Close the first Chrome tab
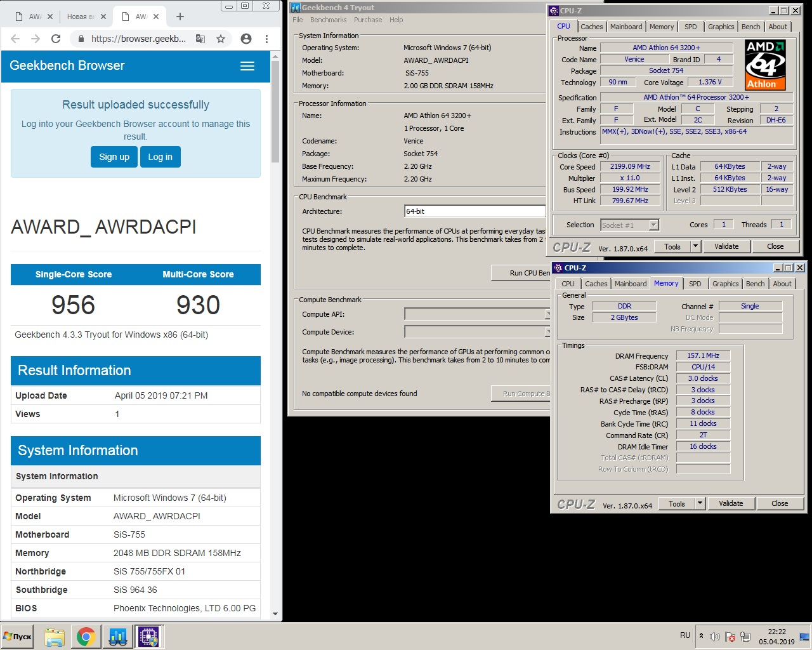812x650 pixels. [x=50, y=17]
